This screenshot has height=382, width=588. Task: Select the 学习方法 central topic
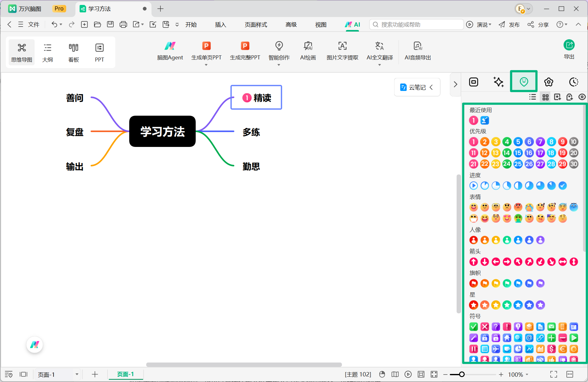pyautogui.click(x=162, y=131)
